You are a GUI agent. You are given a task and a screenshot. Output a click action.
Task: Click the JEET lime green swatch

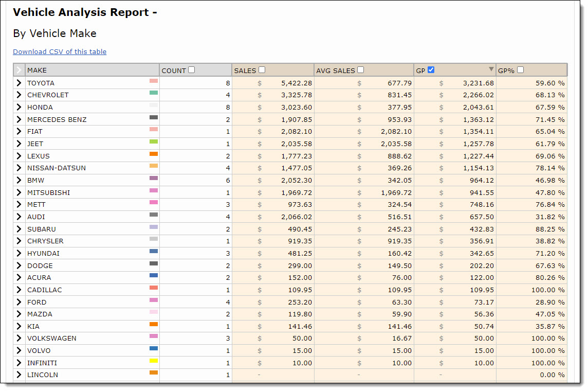click(154, 141)
